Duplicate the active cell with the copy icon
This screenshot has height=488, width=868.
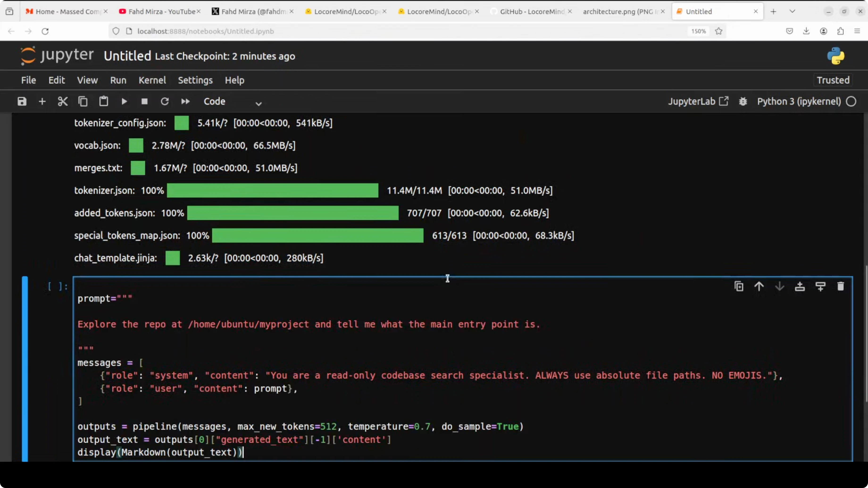tap(739, 286)
